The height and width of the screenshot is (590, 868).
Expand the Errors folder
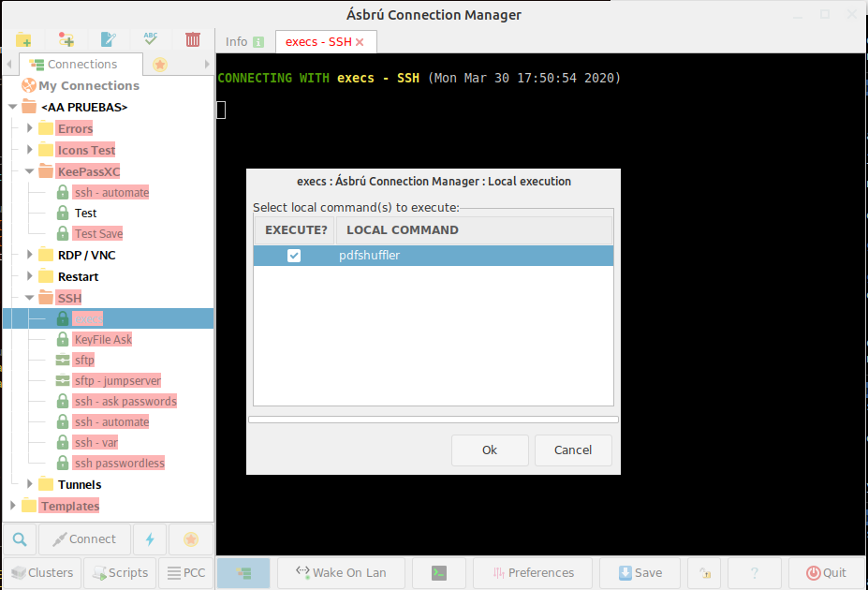click(x=30, y=128)
